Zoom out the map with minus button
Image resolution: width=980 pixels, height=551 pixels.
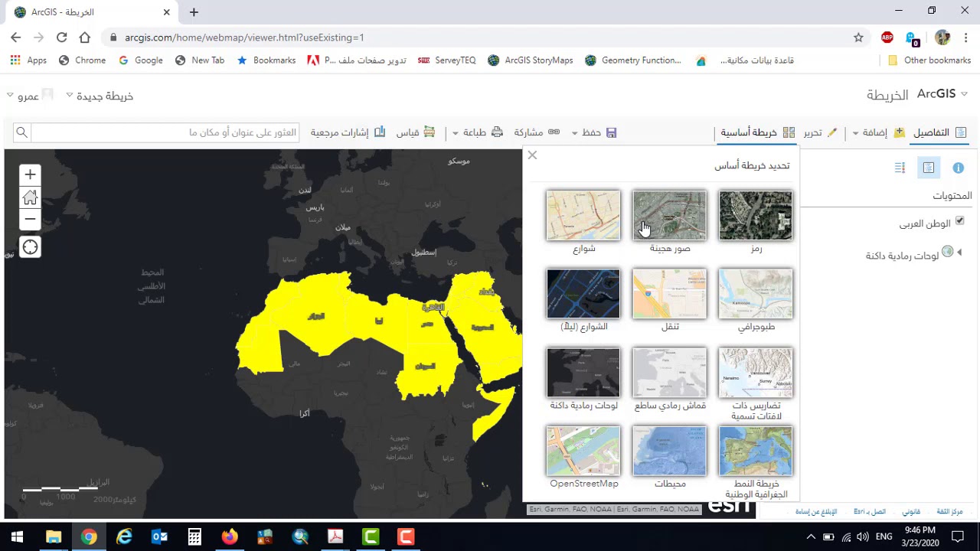30,219
